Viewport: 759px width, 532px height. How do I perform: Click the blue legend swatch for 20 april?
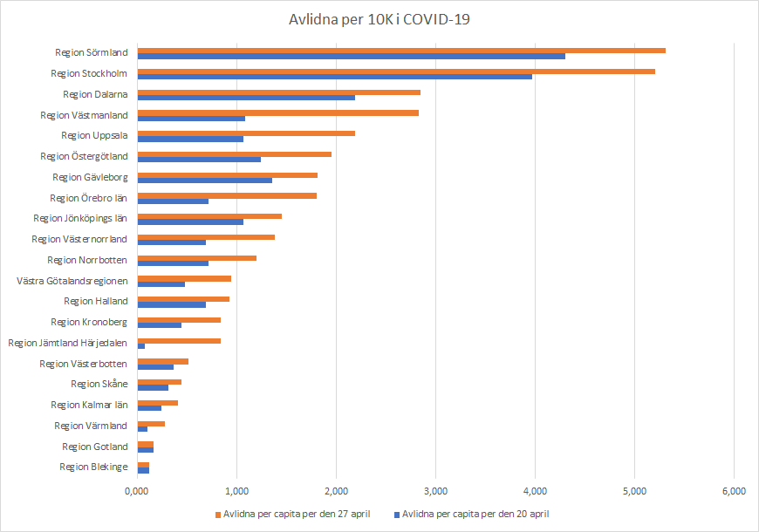click(395, 514)
